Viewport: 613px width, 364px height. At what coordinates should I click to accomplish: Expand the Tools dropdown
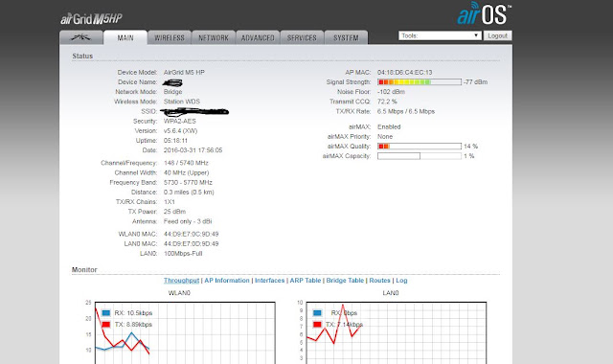click(x=440, y=35)
